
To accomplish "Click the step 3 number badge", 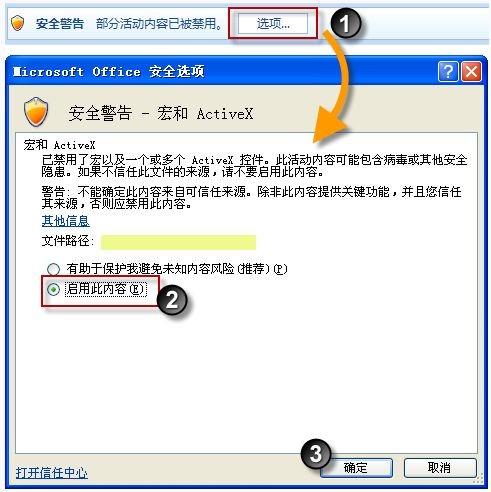I will 315,454.
